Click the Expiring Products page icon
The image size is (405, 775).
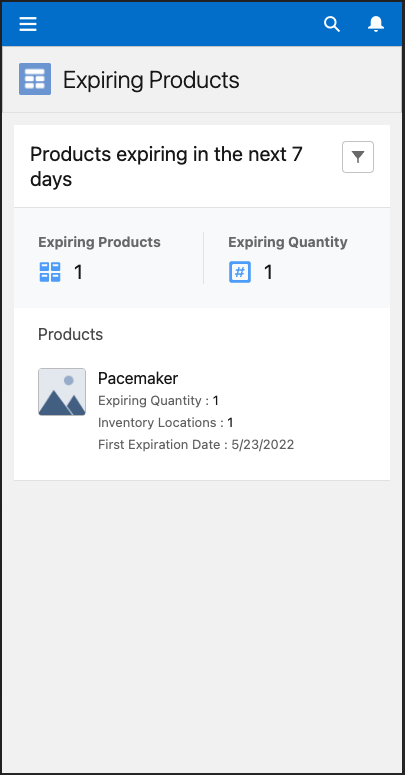pos(35,79)
